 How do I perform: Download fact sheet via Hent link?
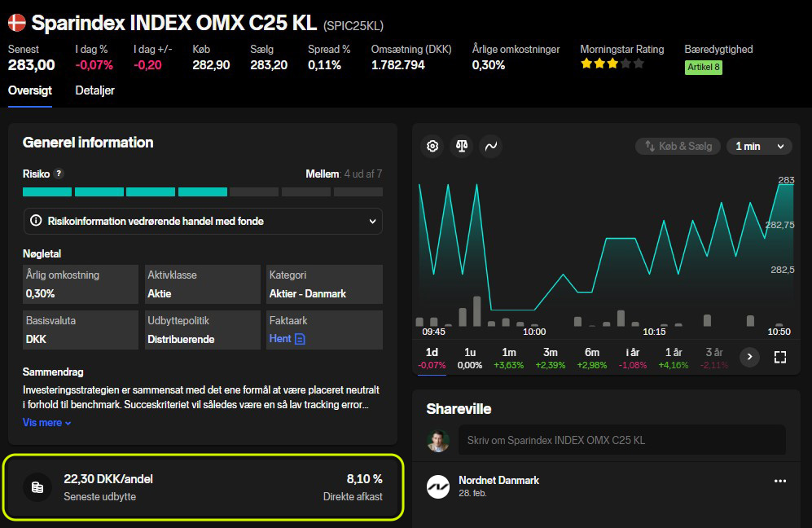point(280,339)
